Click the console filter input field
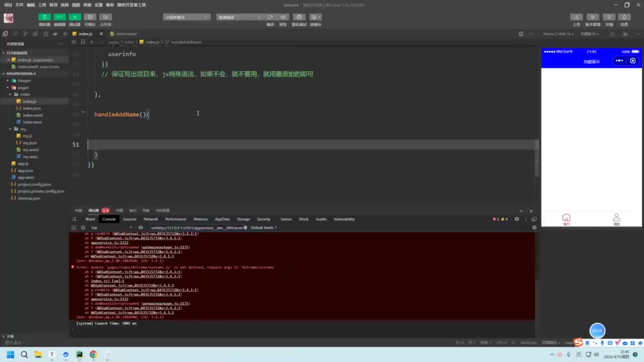 197,228
